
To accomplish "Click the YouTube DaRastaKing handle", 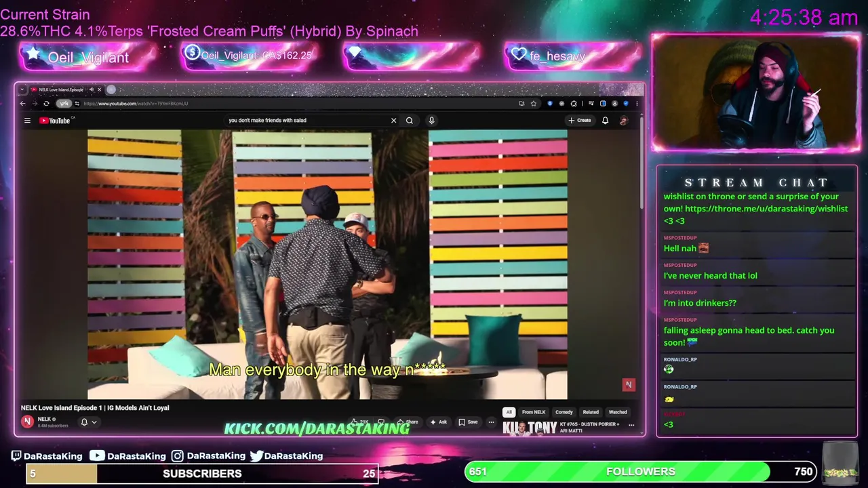I will [x=128, y=456].
